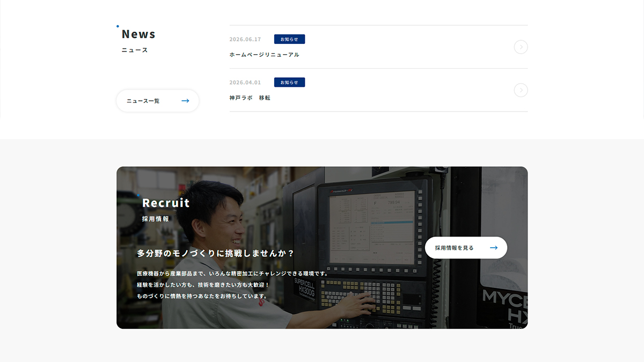Click the Recruit heading on banner
The image size is (644, 362).
166,203
